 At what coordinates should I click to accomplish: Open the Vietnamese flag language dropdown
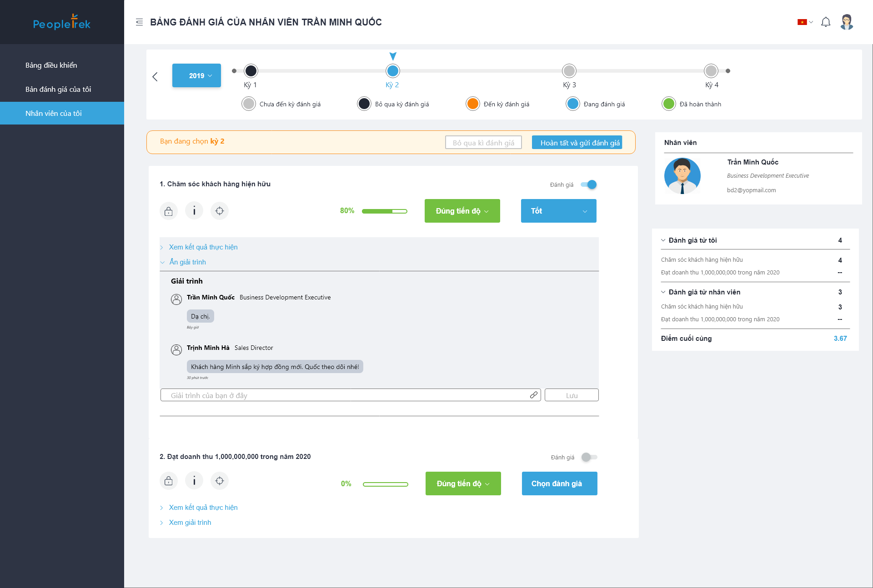tap(805, 22)
